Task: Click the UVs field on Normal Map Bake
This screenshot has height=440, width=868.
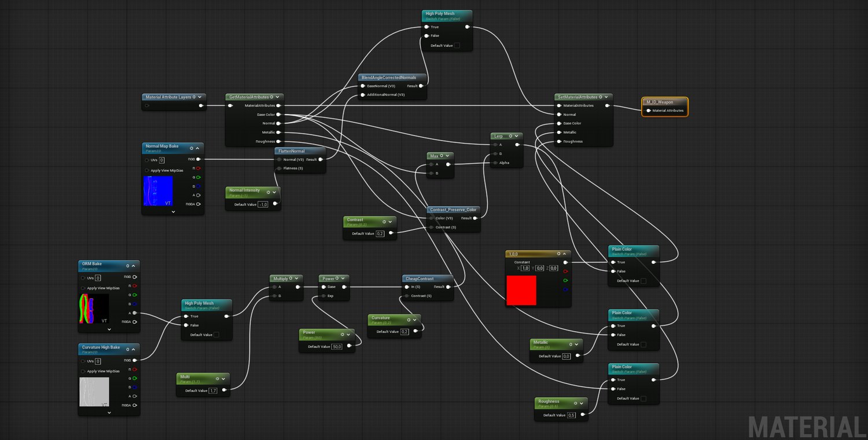Action: point(162,160)
